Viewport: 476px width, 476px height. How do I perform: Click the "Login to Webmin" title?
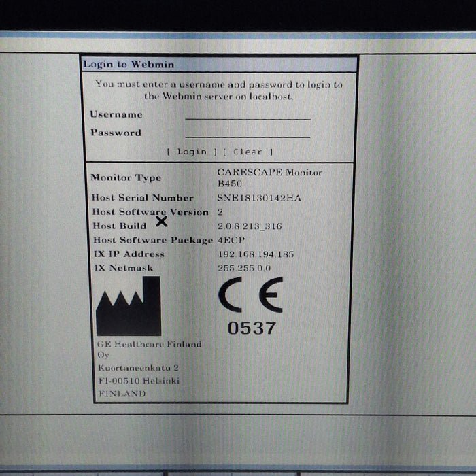129,65
